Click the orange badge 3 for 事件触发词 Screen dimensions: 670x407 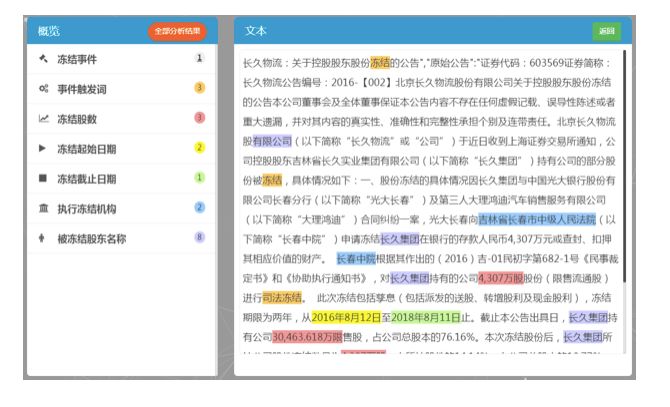point(199,88)
